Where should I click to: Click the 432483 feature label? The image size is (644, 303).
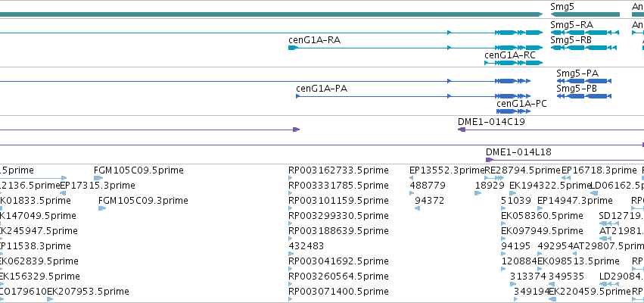pyautogui.click(x=306, y=246)
